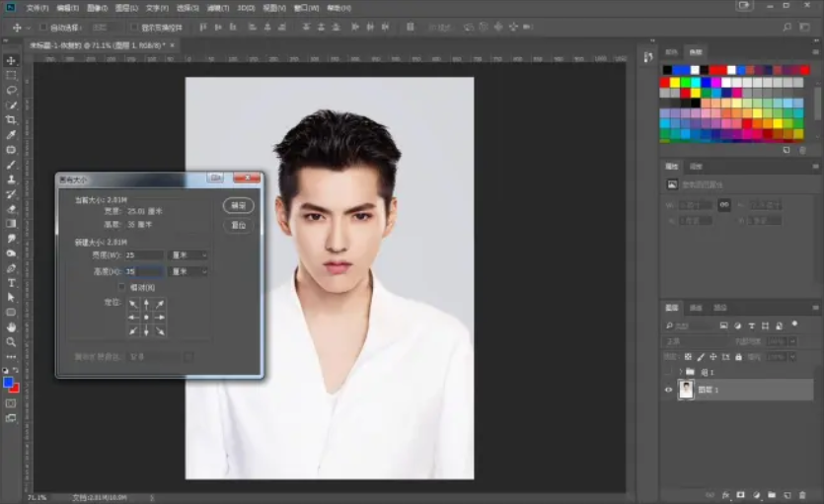824x504 pixels.
Task: Select the Lasso tool
Action: point(11,90)
